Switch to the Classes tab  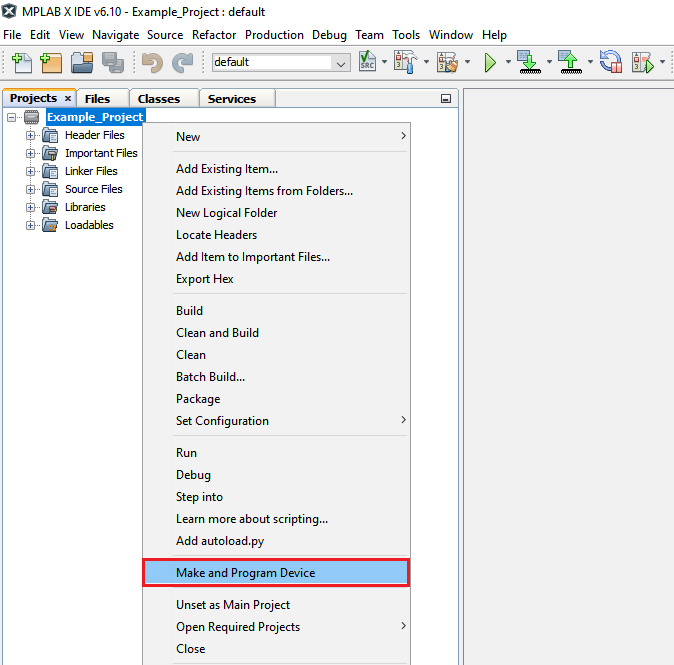coord(164,99)
